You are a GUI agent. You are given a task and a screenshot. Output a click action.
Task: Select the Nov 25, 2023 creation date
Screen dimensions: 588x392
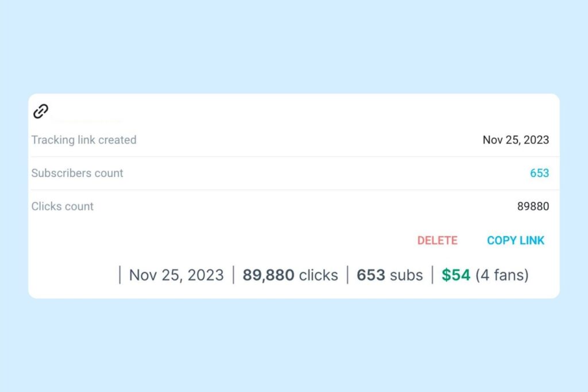(516, 140)
